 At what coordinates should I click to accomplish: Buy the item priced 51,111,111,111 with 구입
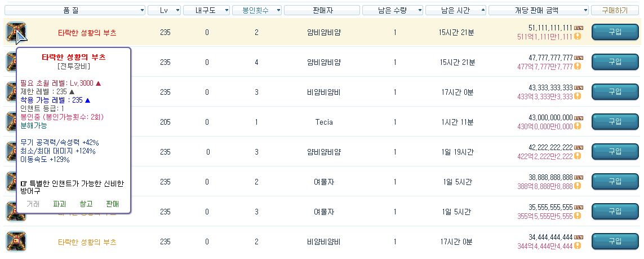pos(615,32)
